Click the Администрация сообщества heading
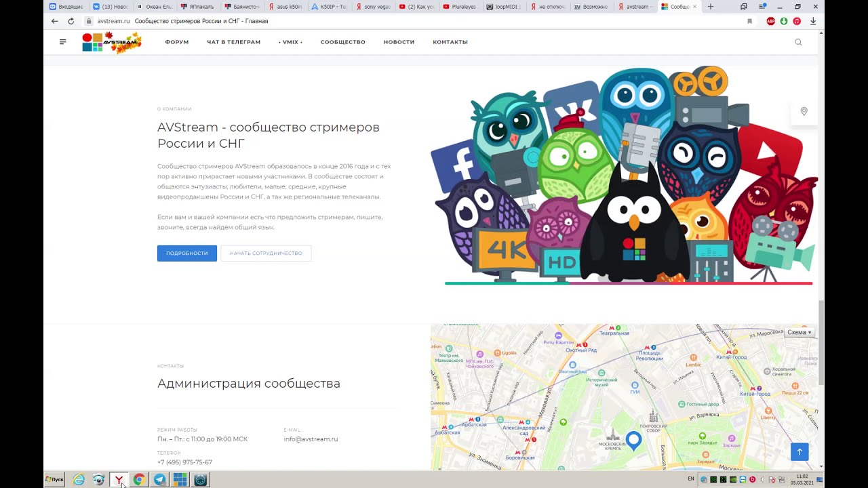 (x=249, y=384)
